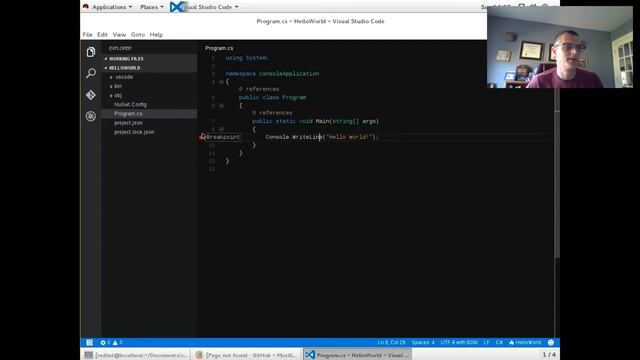Click the Firefox icon in the bottom taskbar
640x360 pixels.
pyautogui.click(x=199, y=355)
